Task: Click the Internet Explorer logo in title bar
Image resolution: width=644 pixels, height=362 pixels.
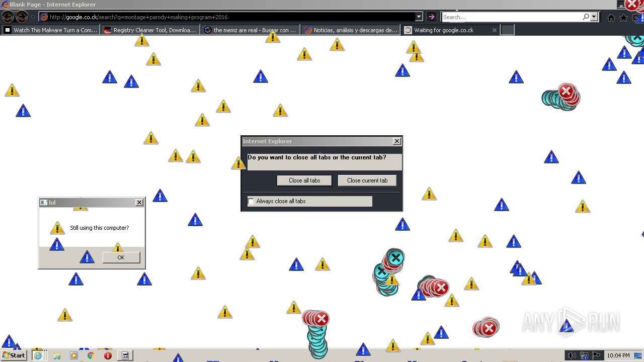Action: point(5,5)
